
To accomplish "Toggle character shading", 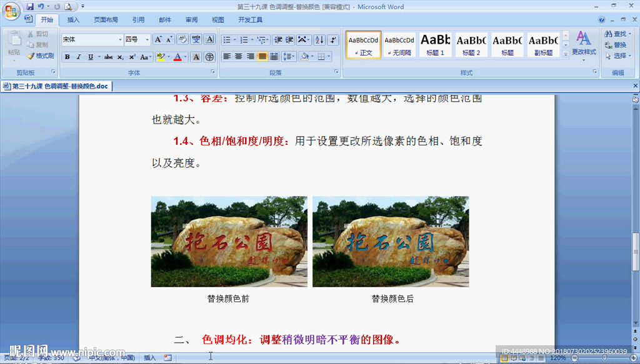I will (x=196, y=57).
